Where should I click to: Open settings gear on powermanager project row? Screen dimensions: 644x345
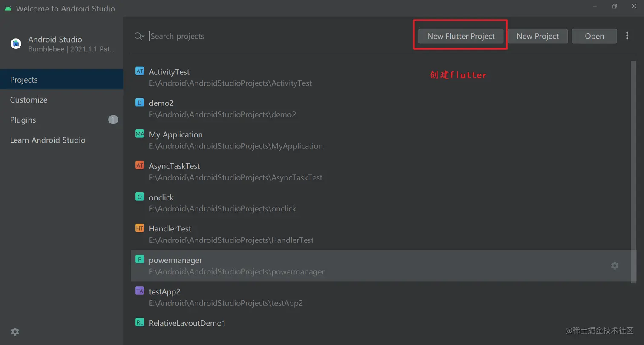coord(615,265)
